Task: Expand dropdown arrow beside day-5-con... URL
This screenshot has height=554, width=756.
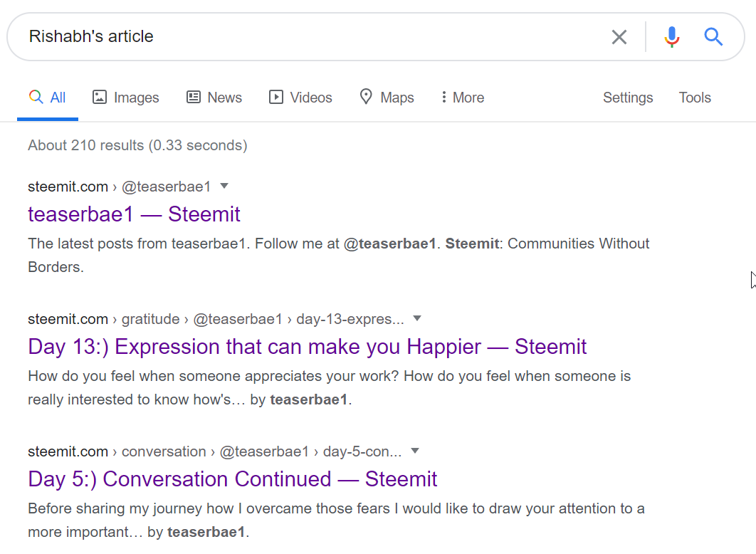Action: tap(415, 451)
